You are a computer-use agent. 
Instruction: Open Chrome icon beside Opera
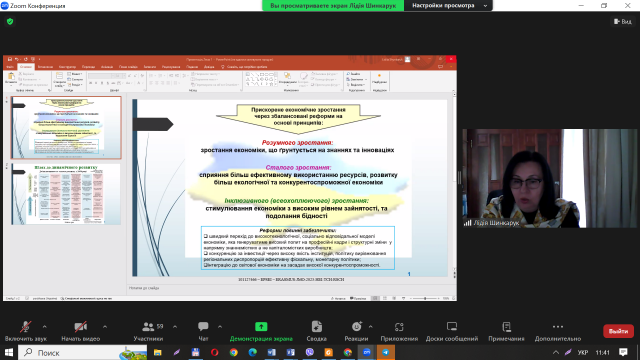point(233,352)
